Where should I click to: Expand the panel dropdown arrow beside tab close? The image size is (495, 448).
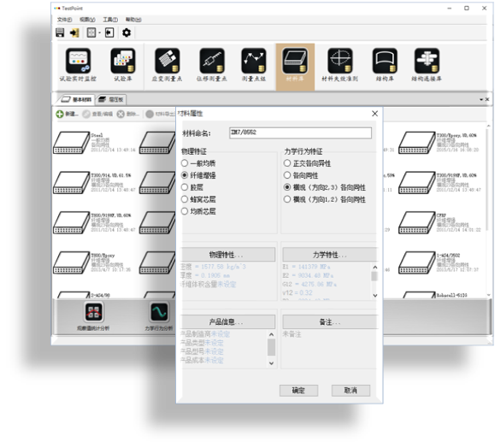tap(481, 99)
